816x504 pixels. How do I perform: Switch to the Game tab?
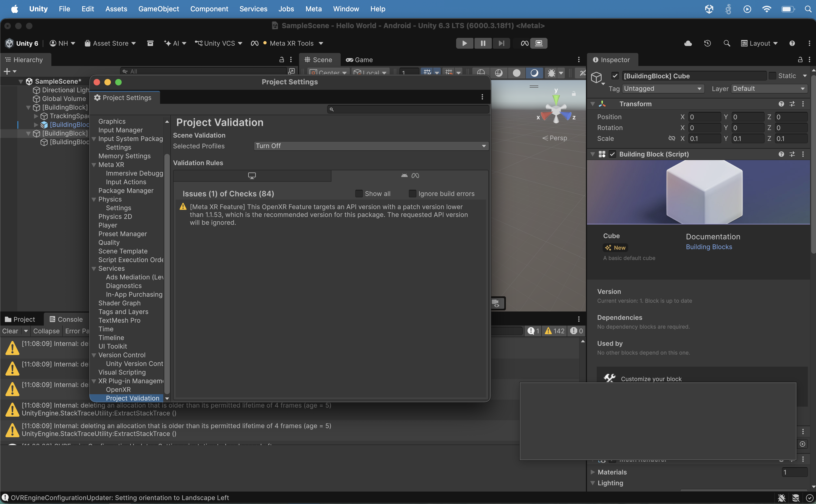(359, 60)
